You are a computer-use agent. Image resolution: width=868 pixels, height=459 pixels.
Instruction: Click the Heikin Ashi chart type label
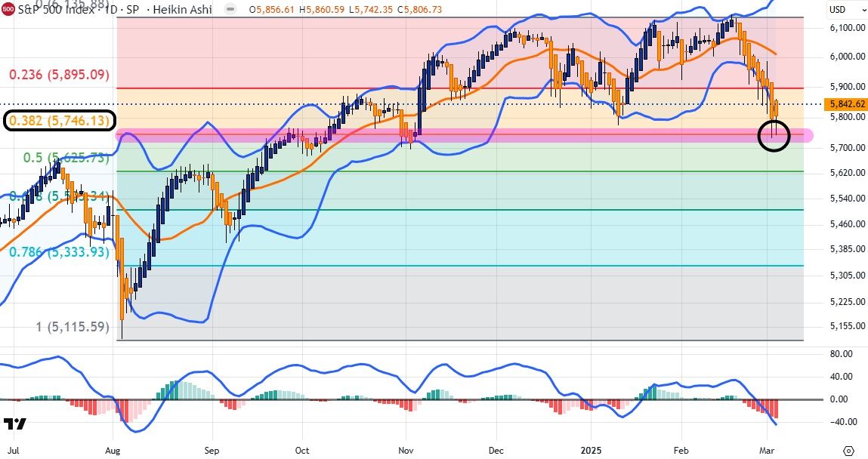click(x=187, y=10)
